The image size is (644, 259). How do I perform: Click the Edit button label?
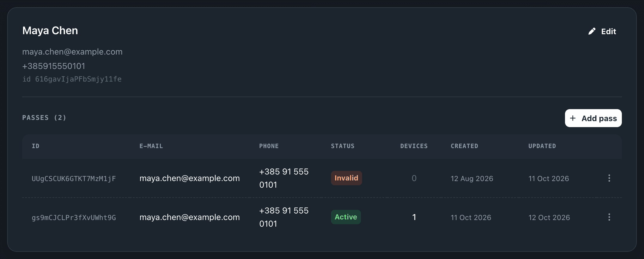608,31
